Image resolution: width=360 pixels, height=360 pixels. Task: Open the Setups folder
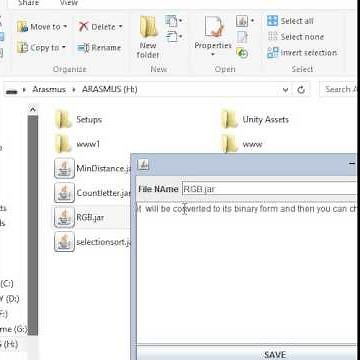(79, 120)
